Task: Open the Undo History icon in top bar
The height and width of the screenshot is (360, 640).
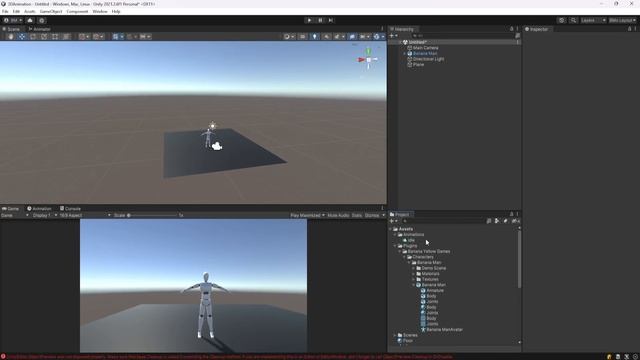Action: (562, 20)
